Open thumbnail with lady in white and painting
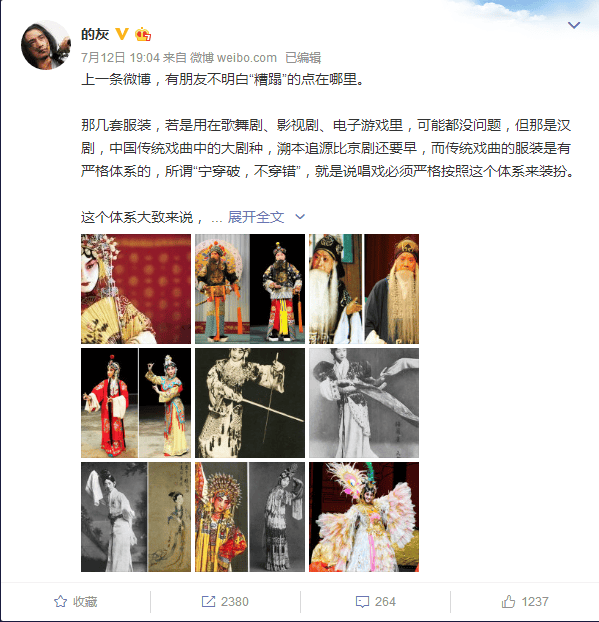 click(136, 517)
